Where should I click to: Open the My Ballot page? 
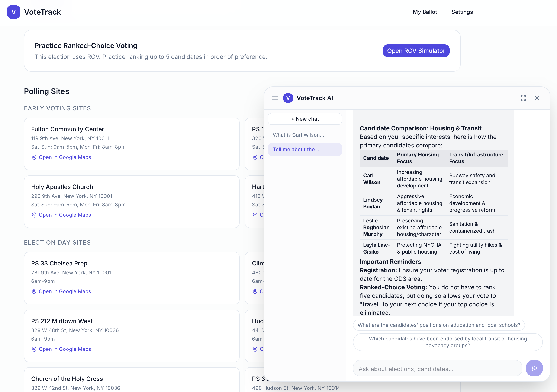click(425, 12)
